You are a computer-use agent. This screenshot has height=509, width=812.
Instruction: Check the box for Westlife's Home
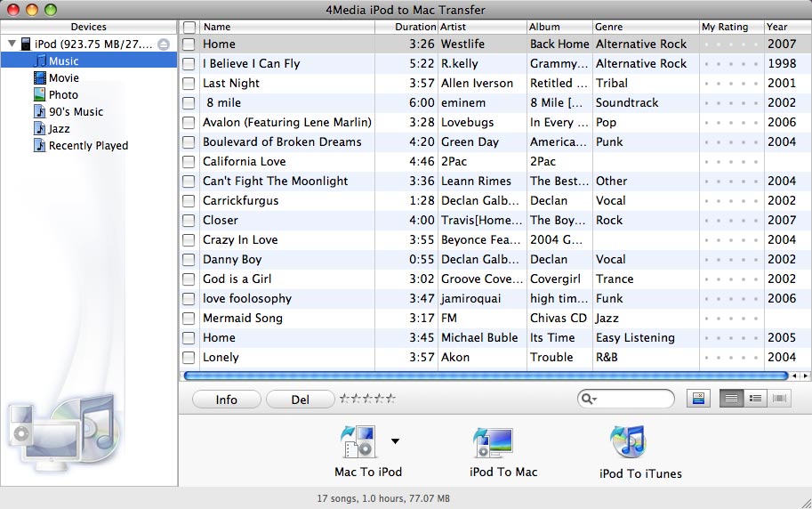189,44
